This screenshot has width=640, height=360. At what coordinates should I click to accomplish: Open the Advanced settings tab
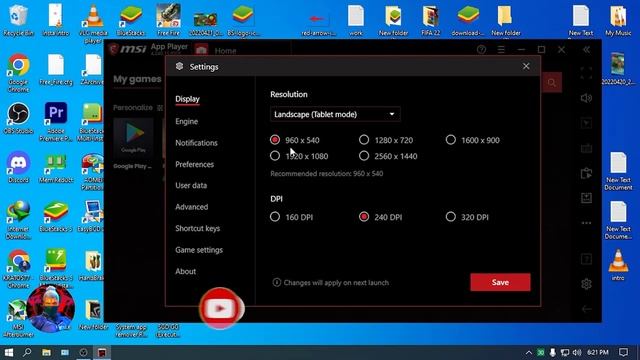click(191, 207)
